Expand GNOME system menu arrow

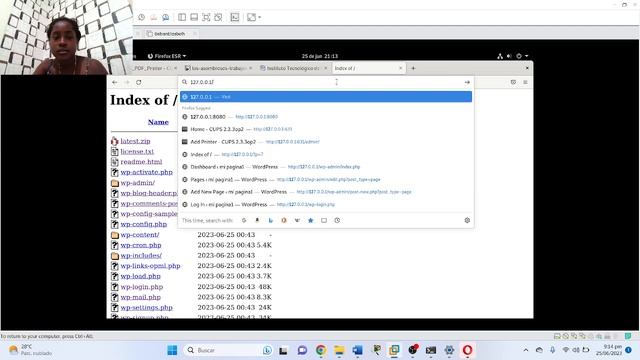pos(527,56)
